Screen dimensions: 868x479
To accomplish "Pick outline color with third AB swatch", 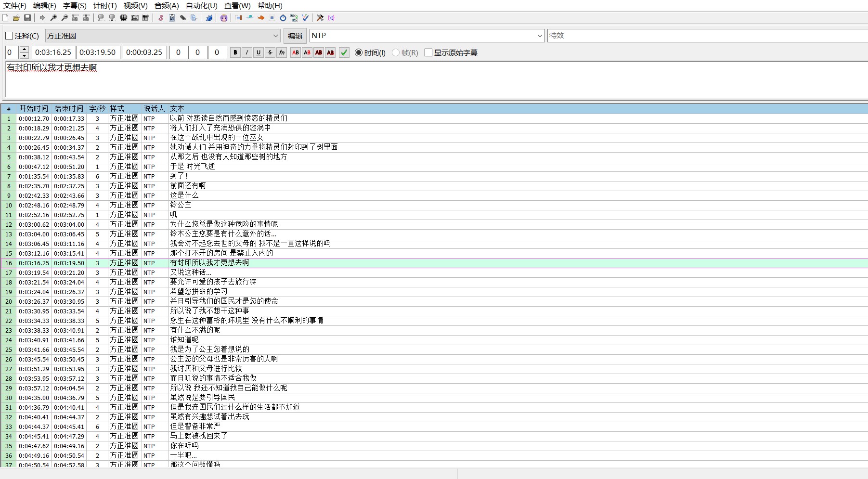I will [x=319, y=52].
